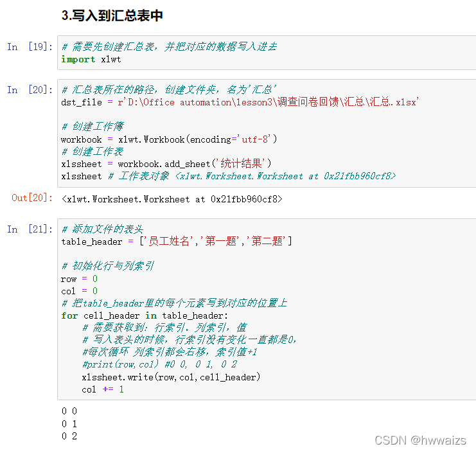The height and width of the screenshot is (451, 476).
Task: Click the comment # 创建工作表
Action: pos(93,151)
